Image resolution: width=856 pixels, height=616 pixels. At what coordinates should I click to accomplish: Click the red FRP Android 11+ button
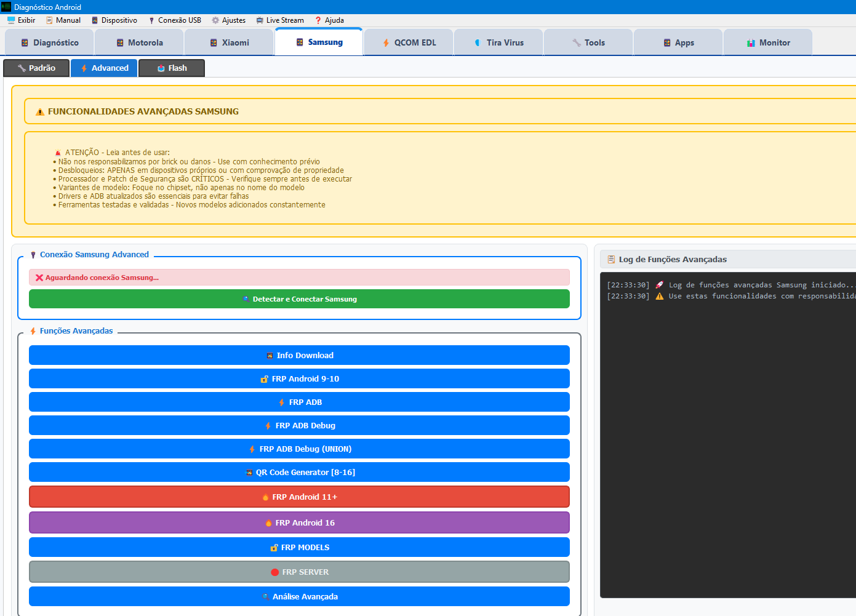[x=299, y=497]
